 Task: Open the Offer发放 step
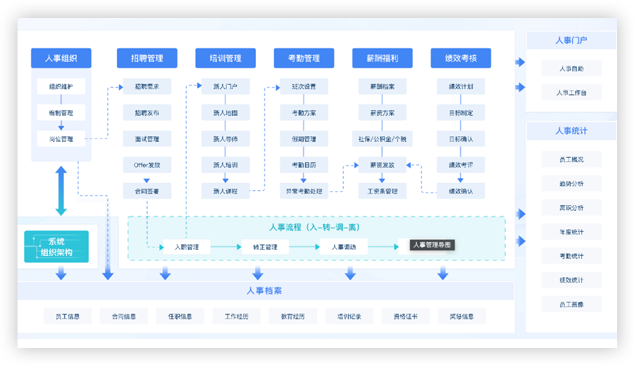pos(147,165)
